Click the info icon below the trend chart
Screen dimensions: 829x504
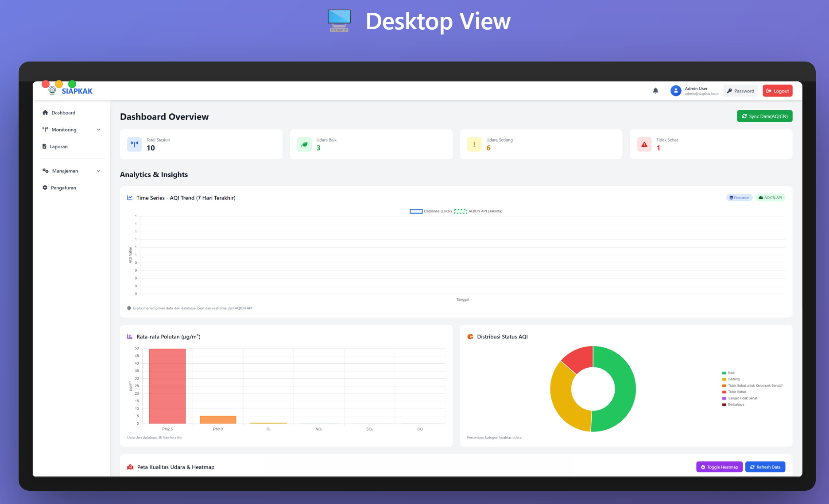[x=129, y=308]
